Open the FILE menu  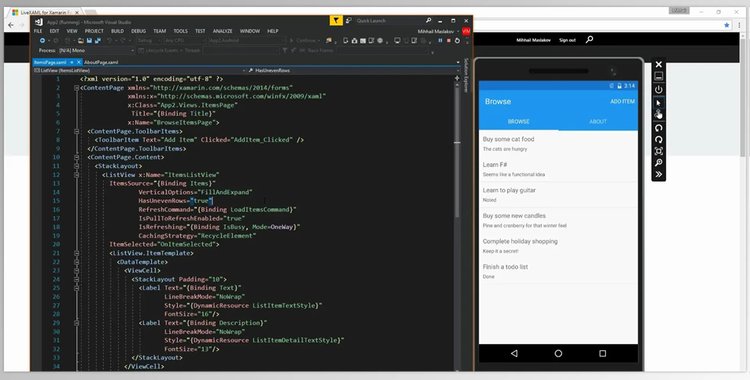[38, 31]
